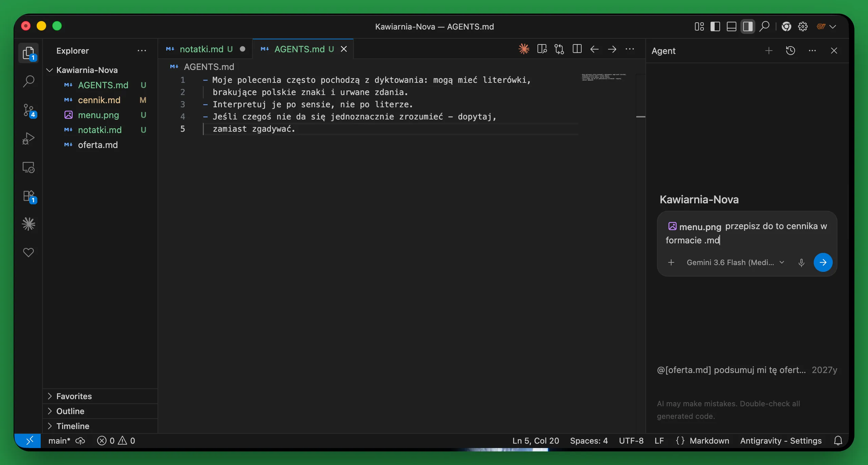The width and height of the screenshot is (868, 465).
Task: Open the heart icon view in activity bar
Action: [x=29, y=253]
